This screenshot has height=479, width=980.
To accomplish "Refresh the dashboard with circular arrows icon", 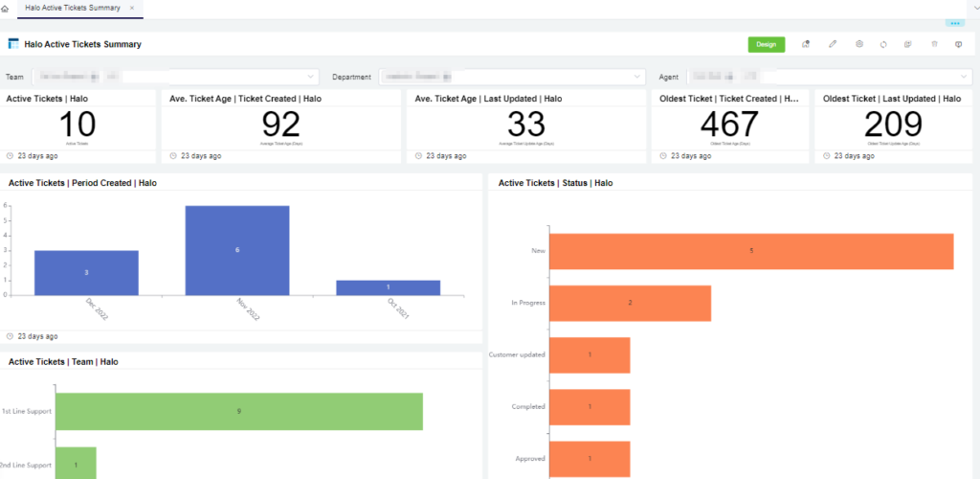I will tap(883, 44).
